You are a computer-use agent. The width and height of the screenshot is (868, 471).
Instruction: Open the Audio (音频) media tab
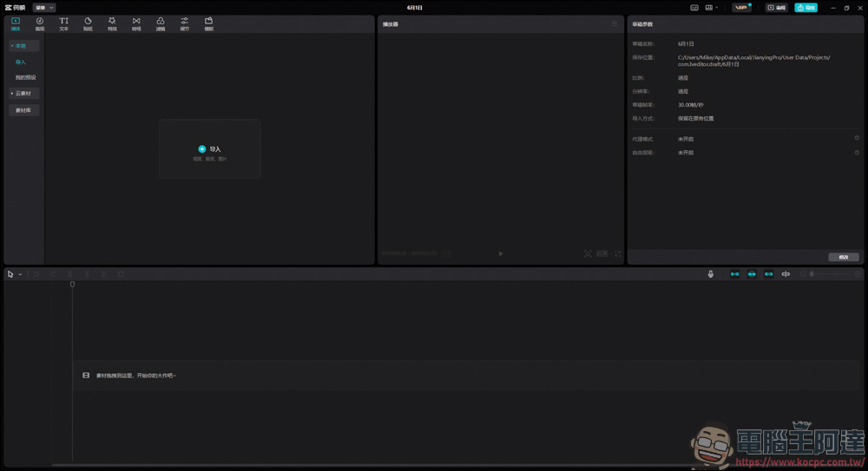pyautogui.click(x=39, y=23)
